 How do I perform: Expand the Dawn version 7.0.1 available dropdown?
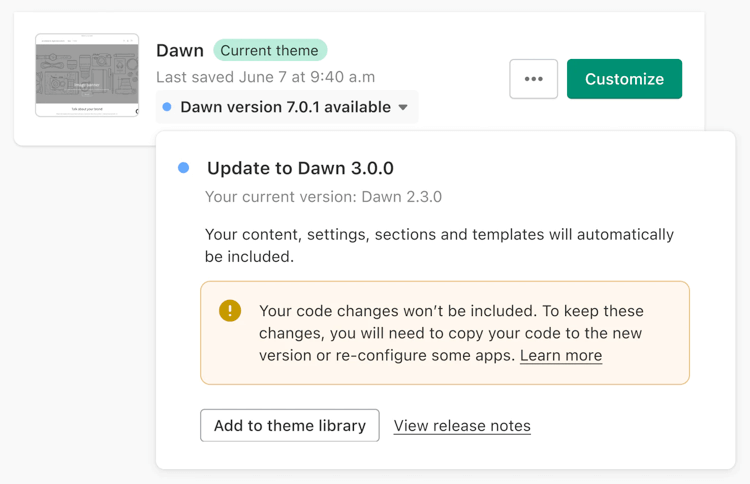(287, 107)
